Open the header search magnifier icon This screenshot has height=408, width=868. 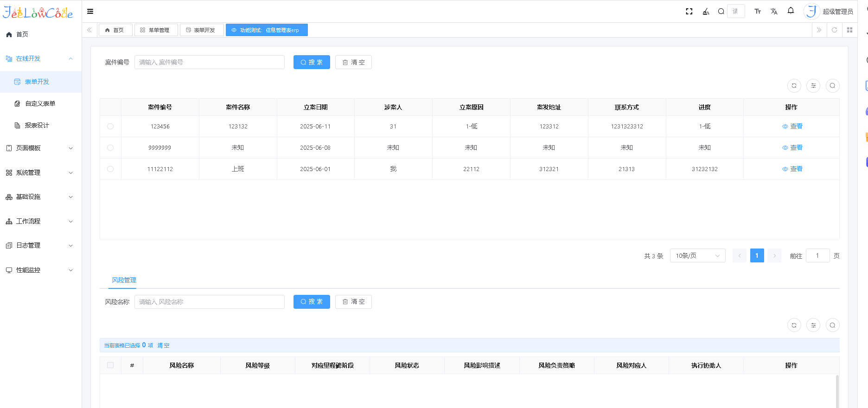click(x=721, y=12)
